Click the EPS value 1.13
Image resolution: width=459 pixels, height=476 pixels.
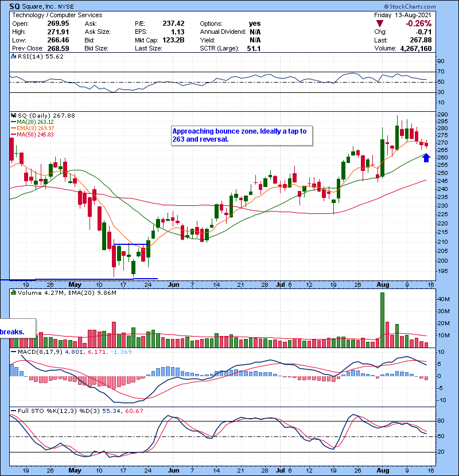pos(178,32)
